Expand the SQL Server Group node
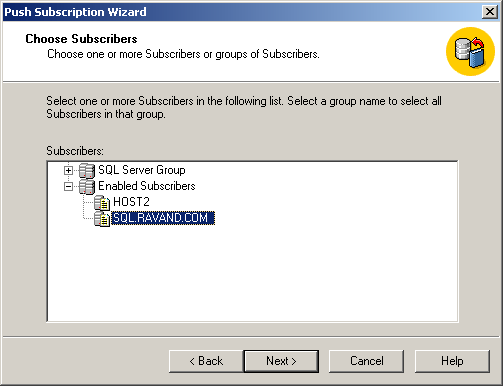The height and width of the screenshot is (386, 503). click(68, 171)
